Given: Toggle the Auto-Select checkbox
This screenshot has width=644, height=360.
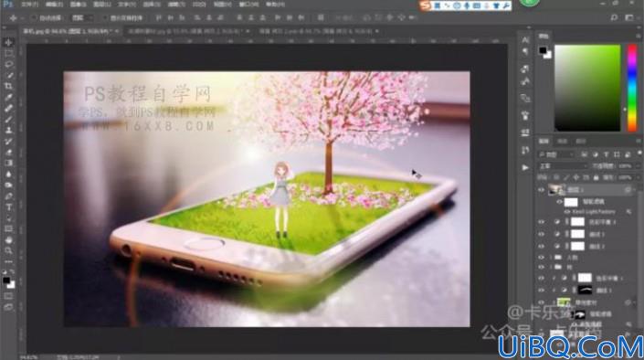Looking at the screenshot, I should point(35,17).
